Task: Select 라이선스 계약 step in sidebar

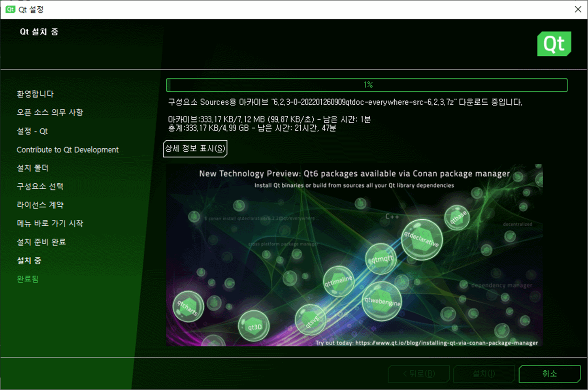Action: (40, 205)
